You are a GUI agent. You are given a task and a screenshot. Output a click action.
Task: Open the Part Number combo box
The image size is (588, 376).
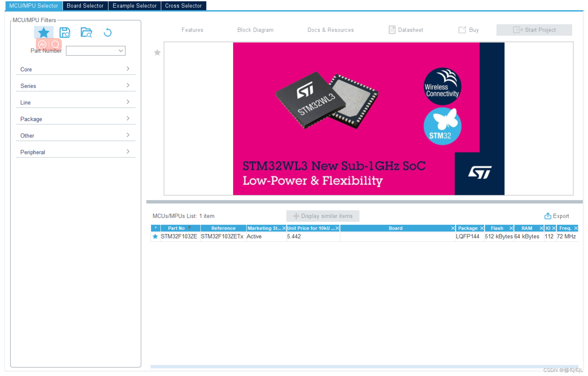point(96,51)
